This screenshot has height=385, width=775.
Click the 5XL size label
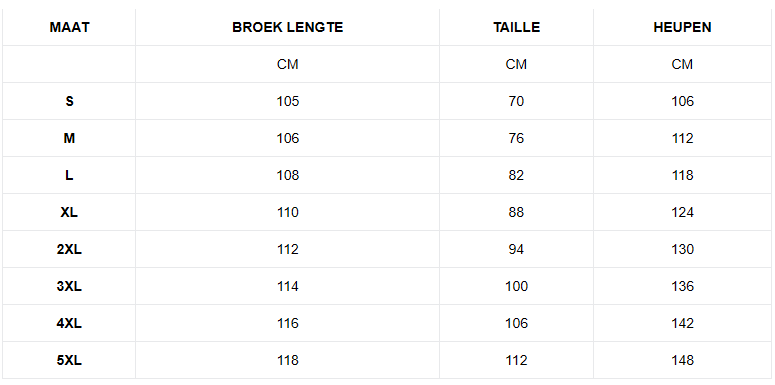point(69,360)
